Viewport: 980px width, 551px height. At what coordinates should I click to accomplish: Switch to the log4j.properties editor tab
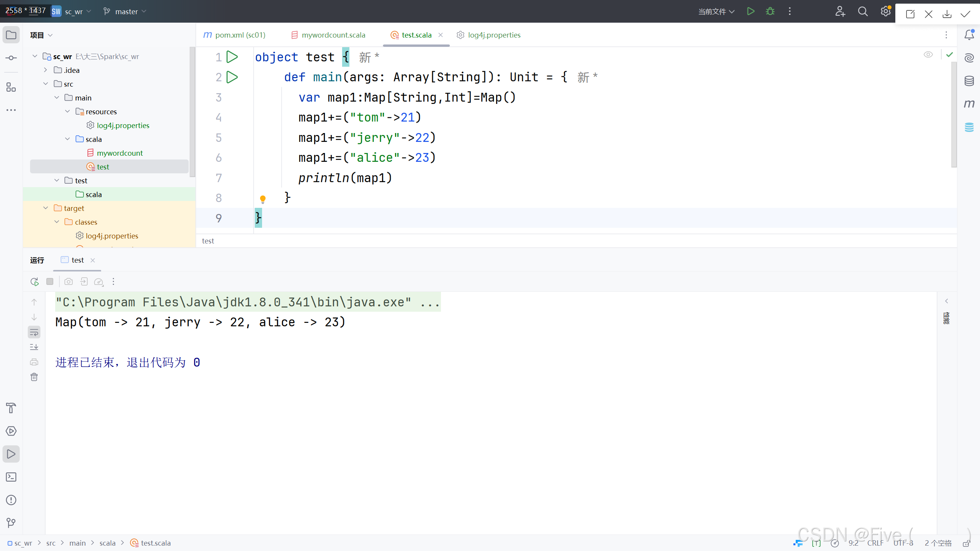tap(493, 35)
